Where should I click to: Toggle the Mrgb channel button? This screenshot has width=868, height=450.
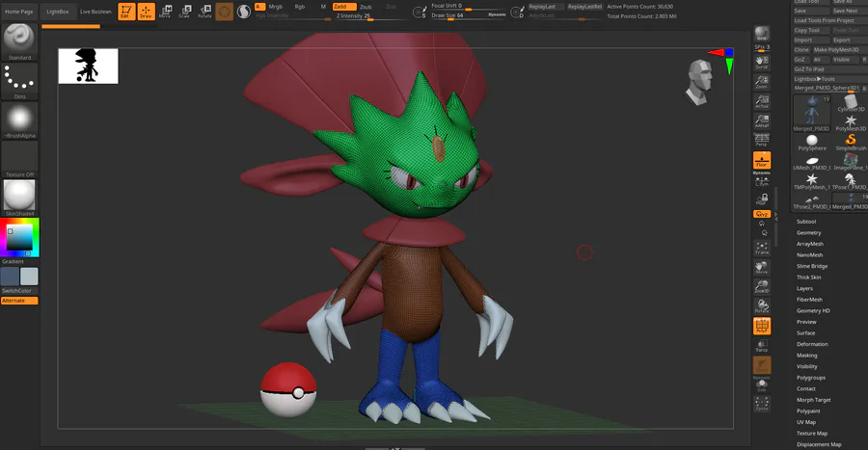275,7
